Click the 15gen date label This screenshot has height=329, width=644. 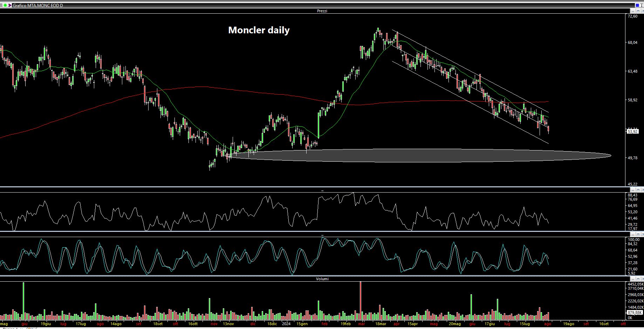coord(302,324)
